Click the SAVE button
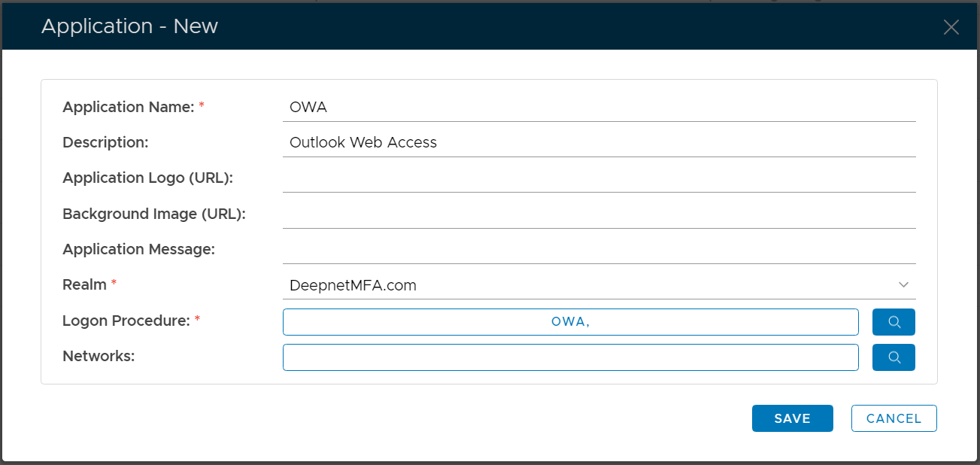 tap(792, 418)
